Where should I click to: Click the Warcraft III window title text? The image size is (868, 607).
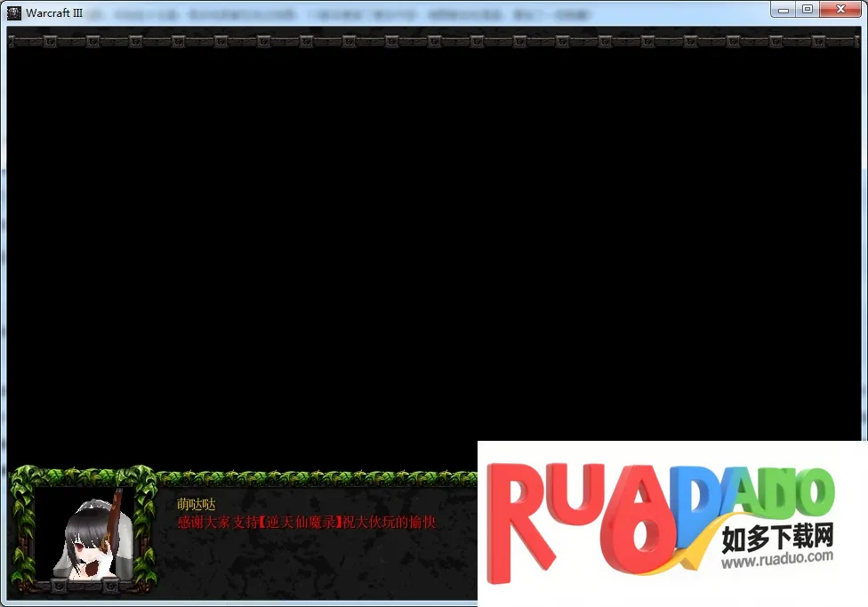point(54,13)
